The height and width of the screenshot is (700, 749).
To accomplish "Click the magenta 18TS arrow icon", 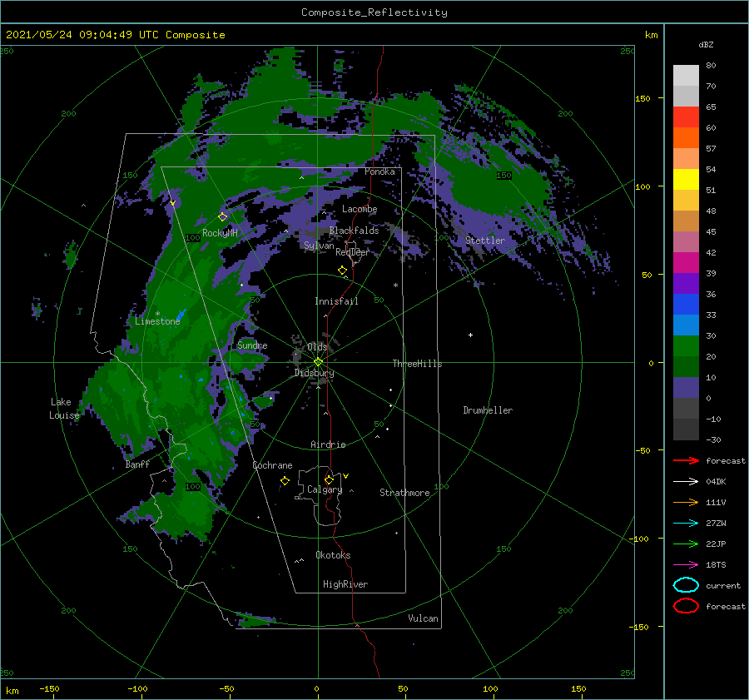I will (x=686, y=564).
